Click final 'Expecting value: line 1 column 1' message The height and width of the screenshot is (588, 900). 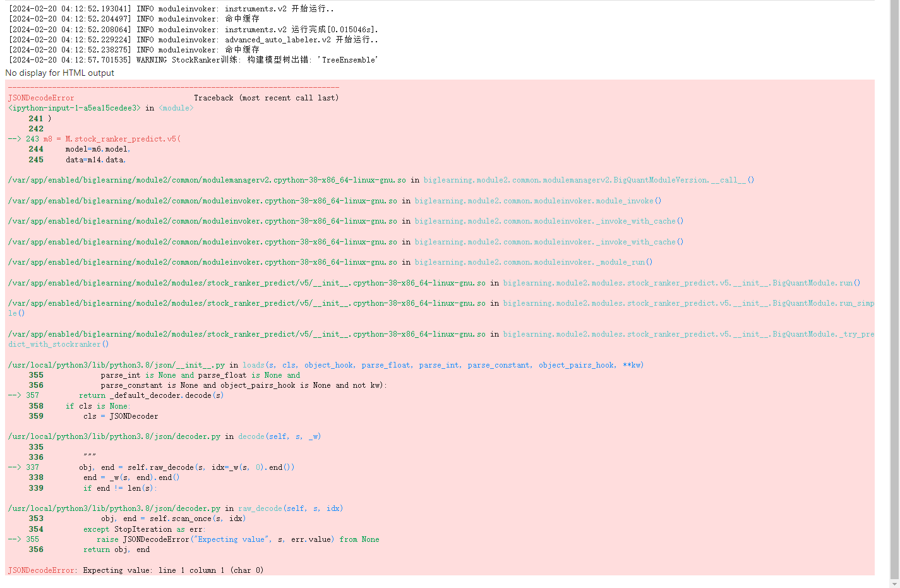(172, 570)
